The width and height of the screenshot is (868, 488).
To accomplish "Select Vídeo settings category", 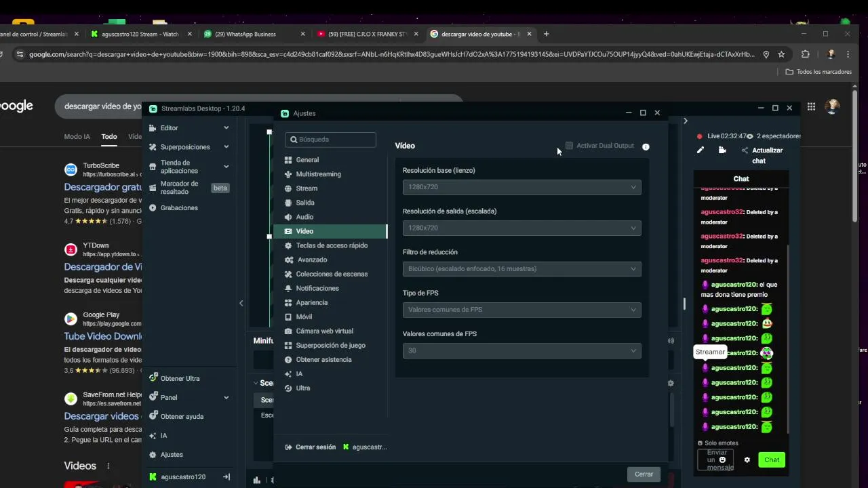I will pos(330,231).
